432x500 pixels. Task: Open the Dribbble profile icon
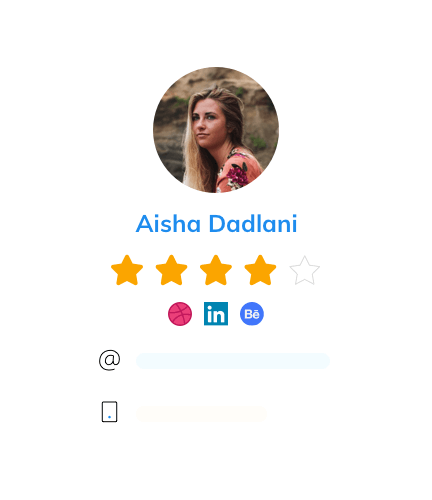click(180, 314)
